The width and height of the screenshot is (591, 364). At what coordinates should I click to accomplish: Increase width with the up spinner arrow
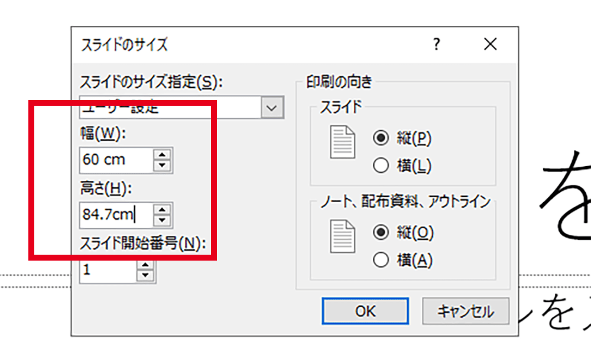(163, 154)
